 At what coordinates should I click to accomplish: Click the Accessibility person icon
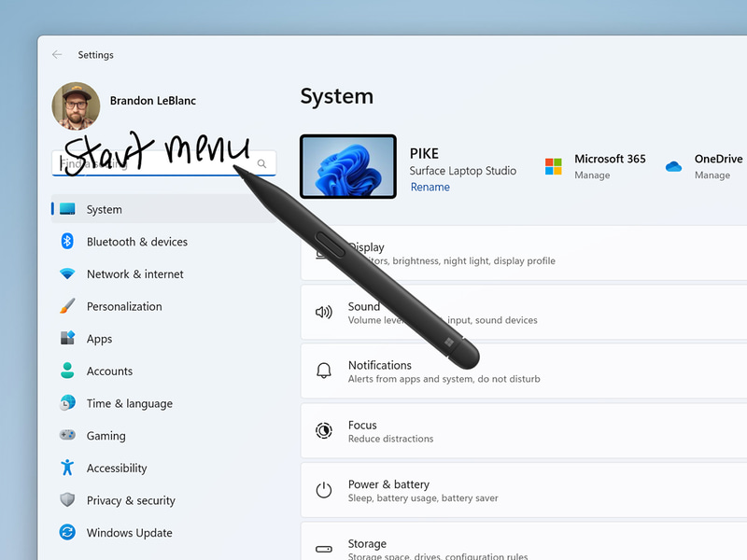coord(66,468)
